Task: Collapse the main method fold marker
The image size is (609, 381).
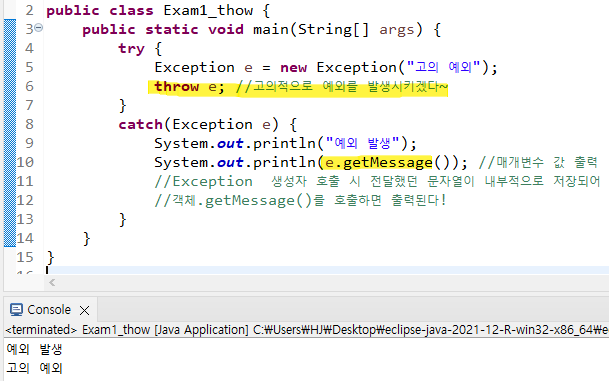Action: (38, 28)
